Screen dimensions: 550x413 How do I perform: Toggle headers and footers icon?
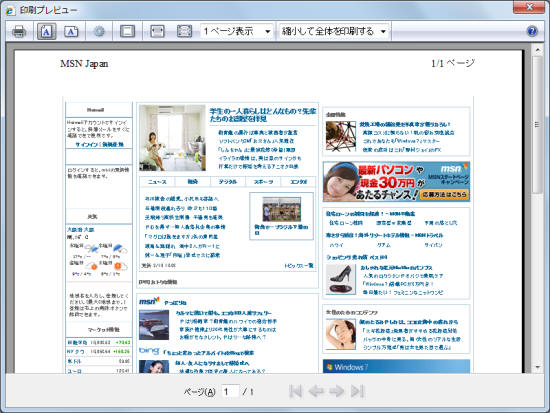[127, 32]
